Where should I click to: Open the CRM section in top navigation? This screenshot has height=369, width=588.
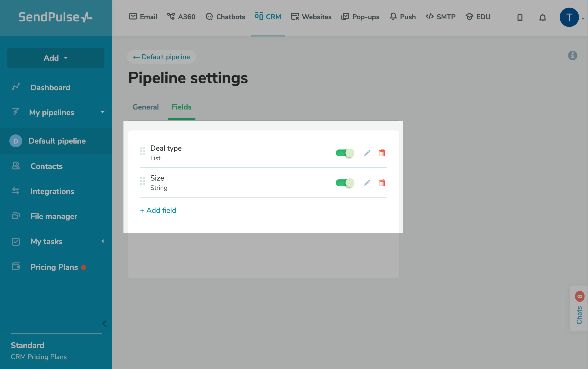click(268, 17)
